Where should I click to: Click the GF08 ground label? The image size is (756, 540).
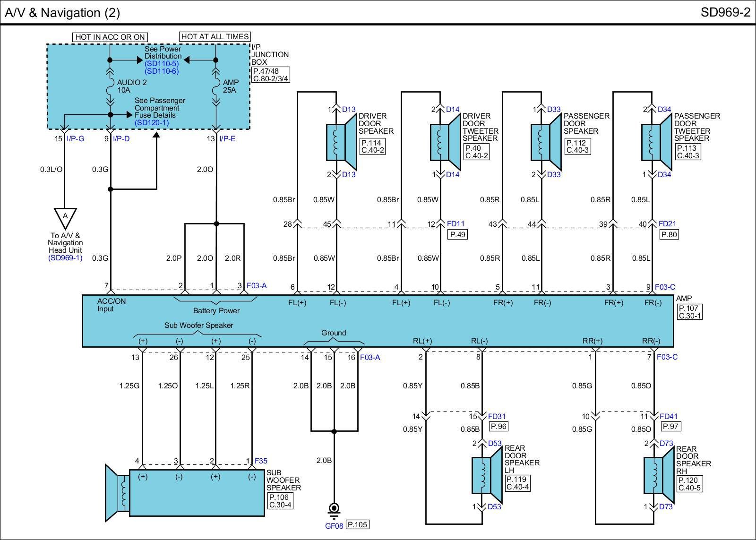pyautogui.click(x=334, y=525)
